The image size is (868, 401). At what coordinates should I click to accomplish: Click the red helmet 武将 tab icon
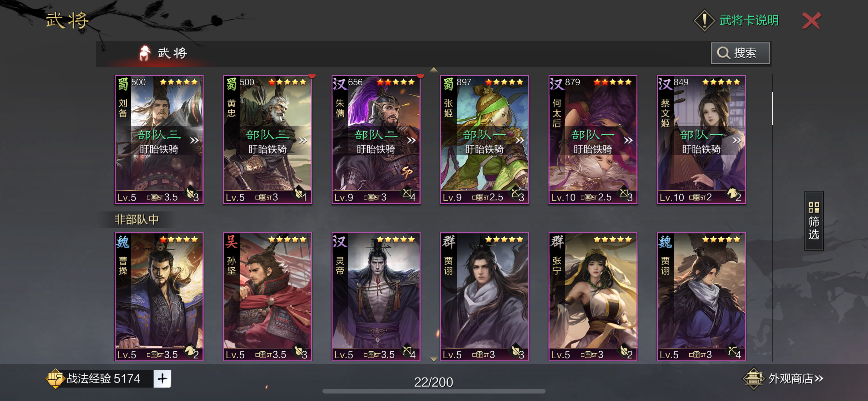145,53
